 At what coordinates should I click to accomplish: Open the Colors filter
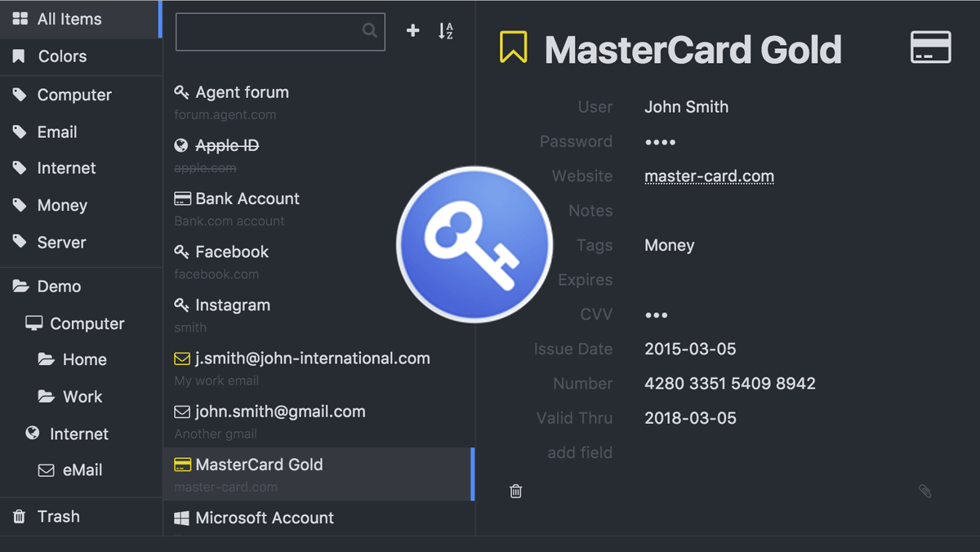pos(80,56)
